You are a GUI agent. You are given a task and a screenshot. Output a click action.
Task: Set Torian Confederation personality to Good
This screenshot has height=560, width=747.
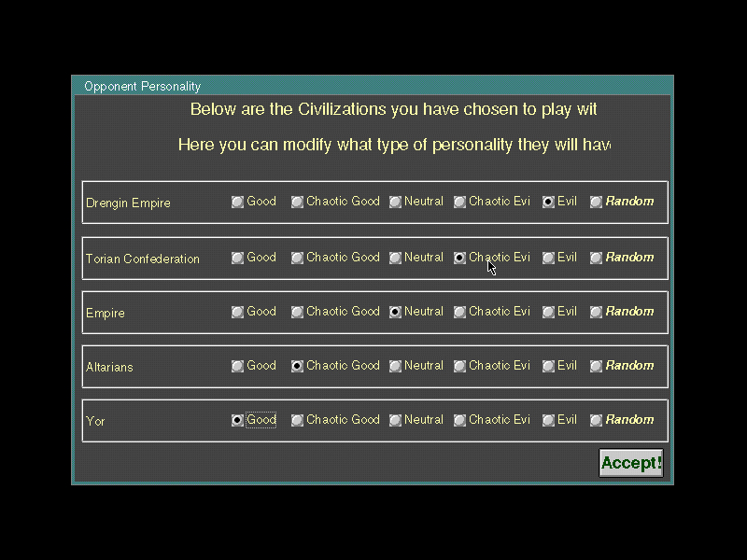click(x=238, y=258)
